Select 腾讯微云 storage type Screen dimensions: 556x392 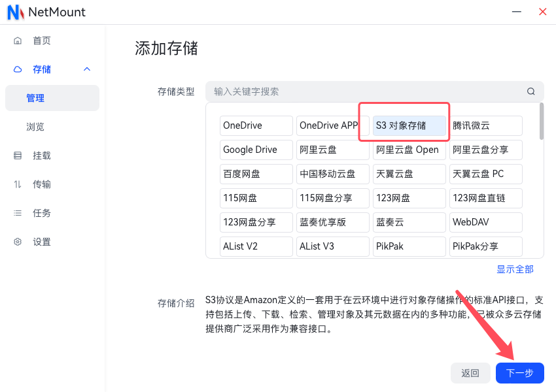(486, 125)
